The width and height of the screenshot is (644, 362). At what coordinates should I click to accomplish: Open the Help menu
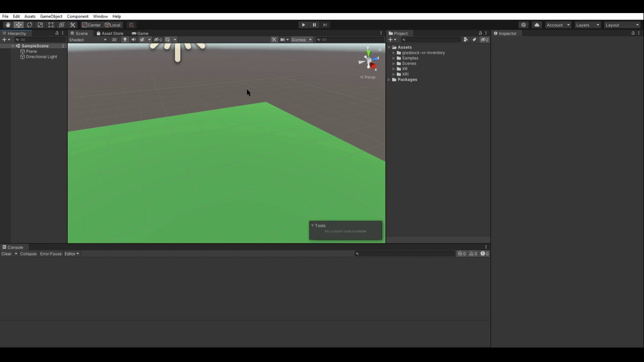tap(117, 16)
